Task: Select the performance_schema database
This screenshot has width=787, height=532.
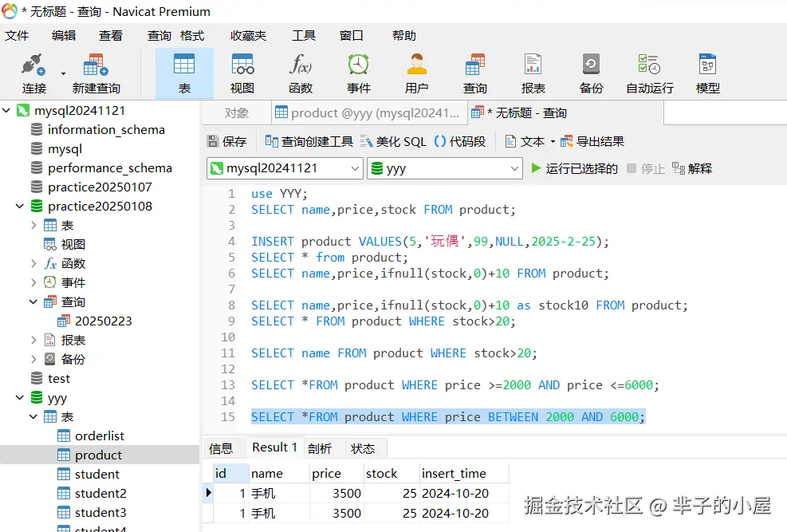Action: 110,167
